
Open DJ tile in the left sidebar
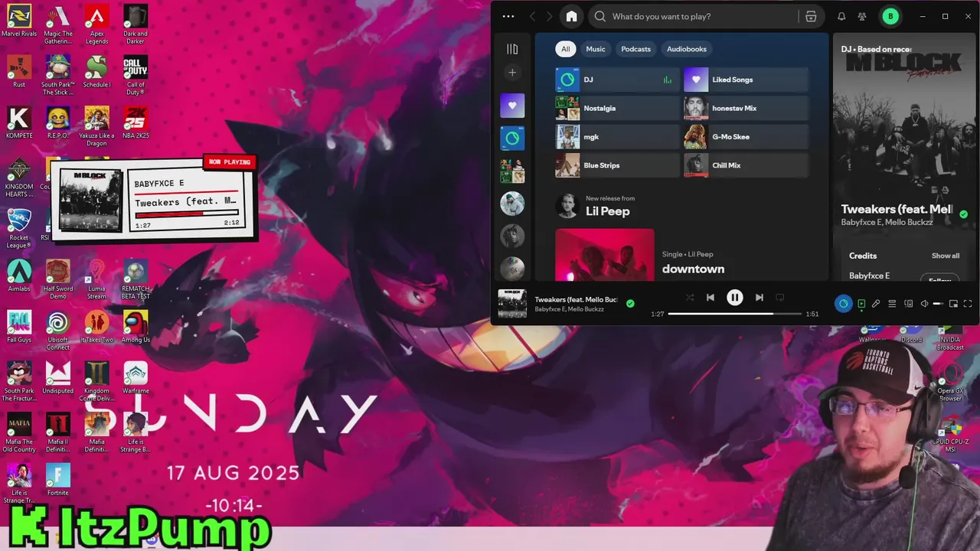tap(512, 139)
